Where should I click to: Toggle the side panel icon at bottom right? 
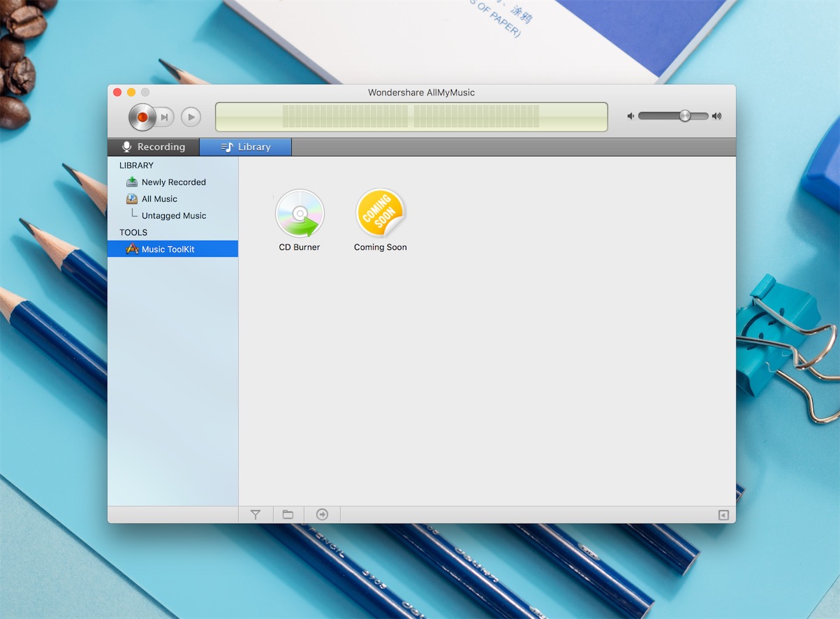pos(723,515)
